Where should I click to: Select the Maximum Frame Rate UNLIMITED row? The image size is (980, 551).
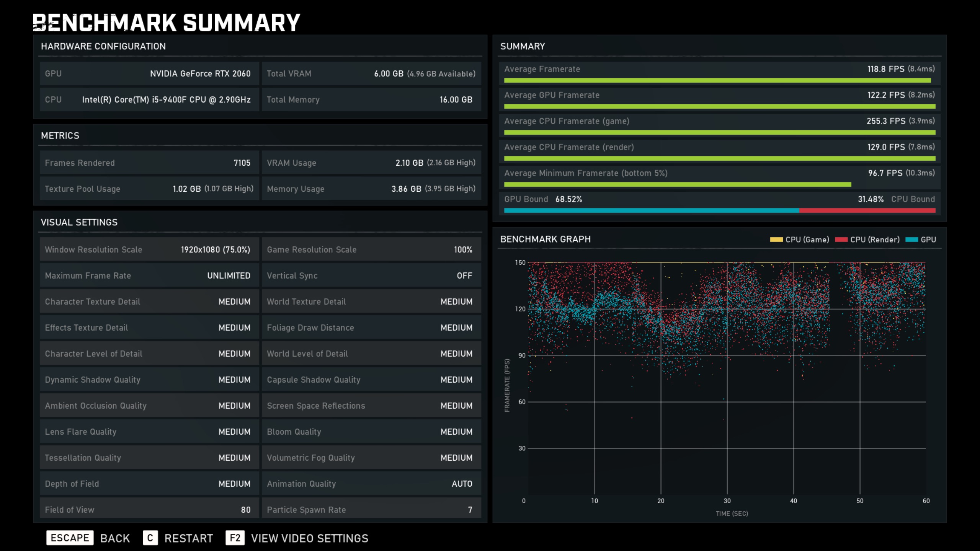pos(149,275)
